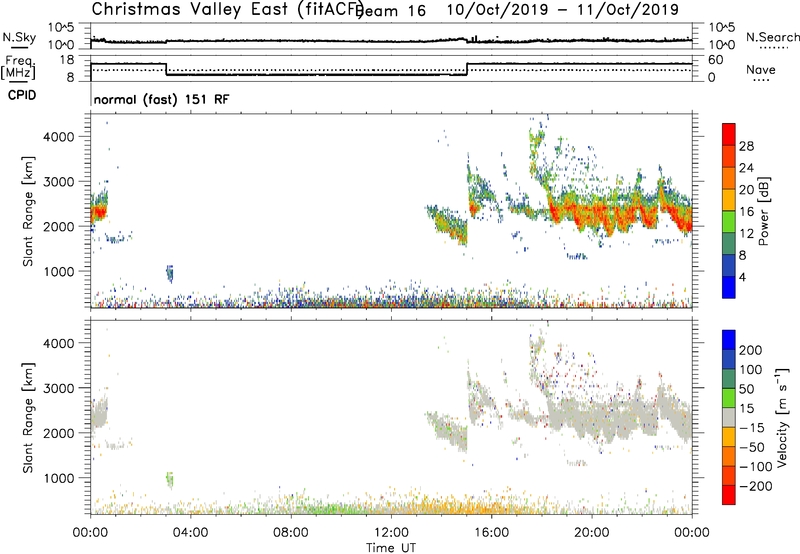Click the 'normal (fast) 151 RF' mode text

(x=161, y=99)
